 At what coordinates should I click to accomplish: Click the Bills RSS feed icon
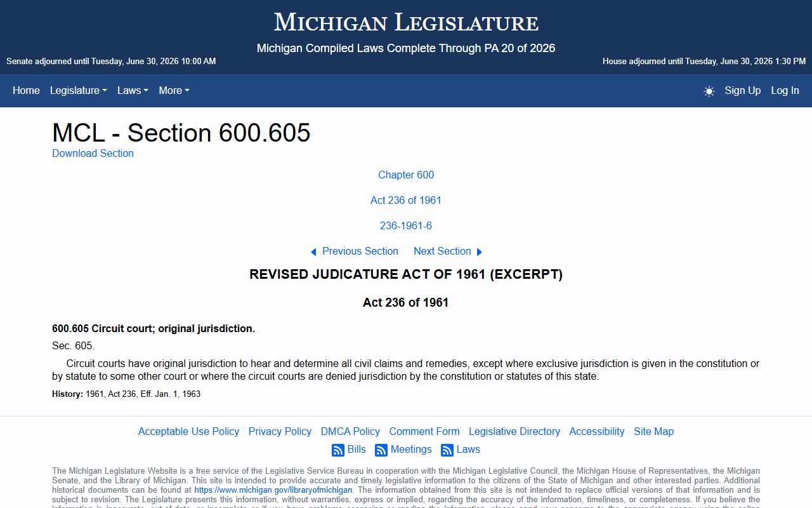[338, 450]
